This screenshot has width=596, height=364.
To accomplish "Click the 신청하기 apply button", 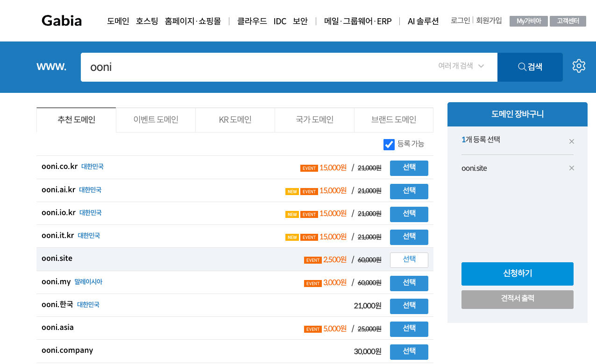I will click(518, 274).
